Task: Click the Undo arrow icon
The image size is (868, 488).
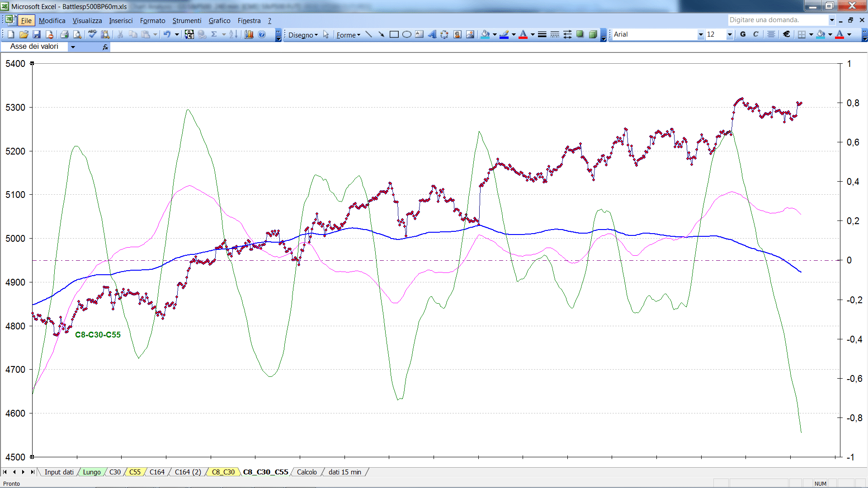Action: tap(167, 34)
